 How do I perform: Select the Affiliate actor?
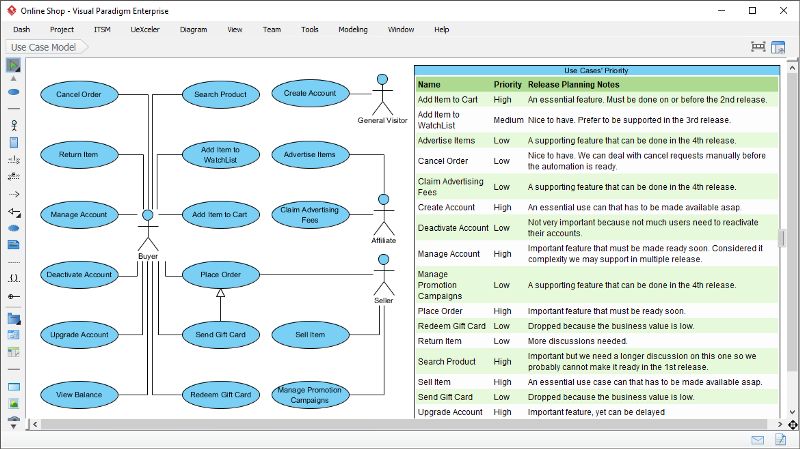[384, 219]
